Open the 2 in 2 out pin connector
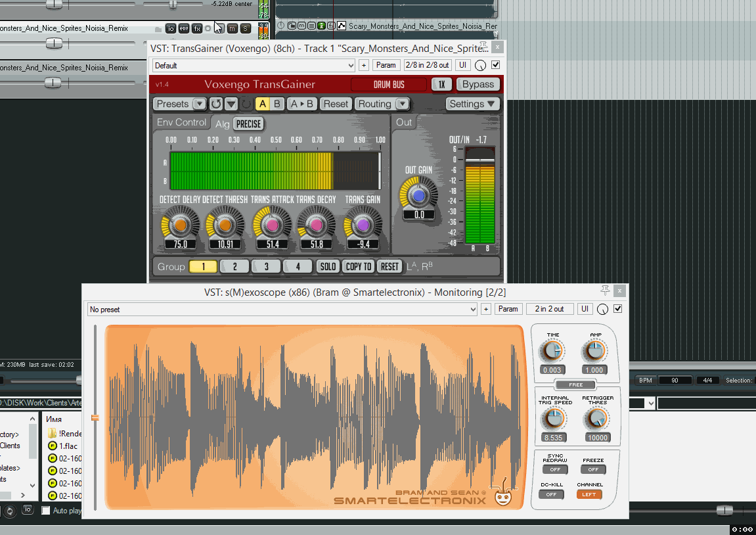 [x=549, y=309]
